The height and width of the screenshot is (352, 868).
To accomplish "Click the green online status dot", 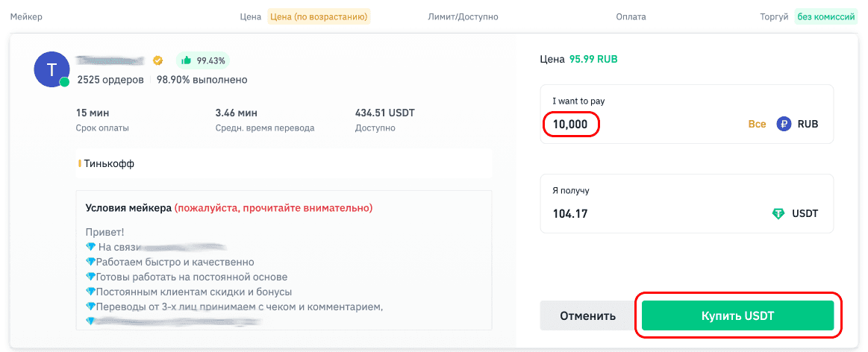I will click(65, 82).
